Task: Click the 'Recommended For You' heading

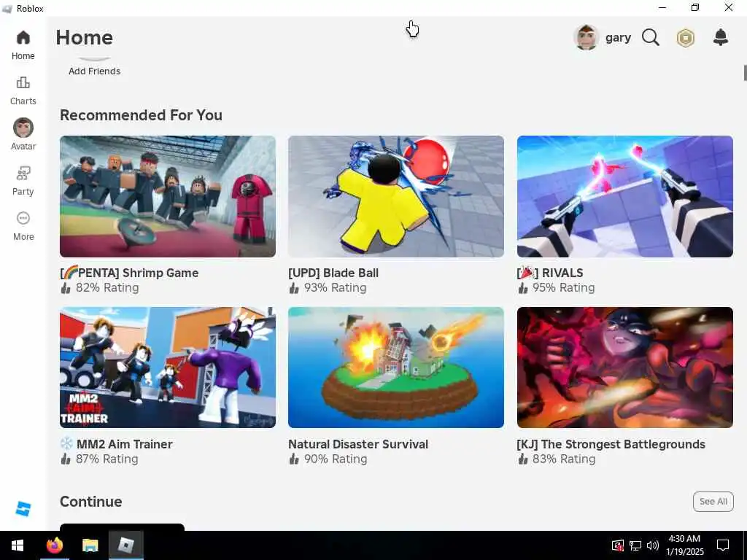Action: coord(141,115)
